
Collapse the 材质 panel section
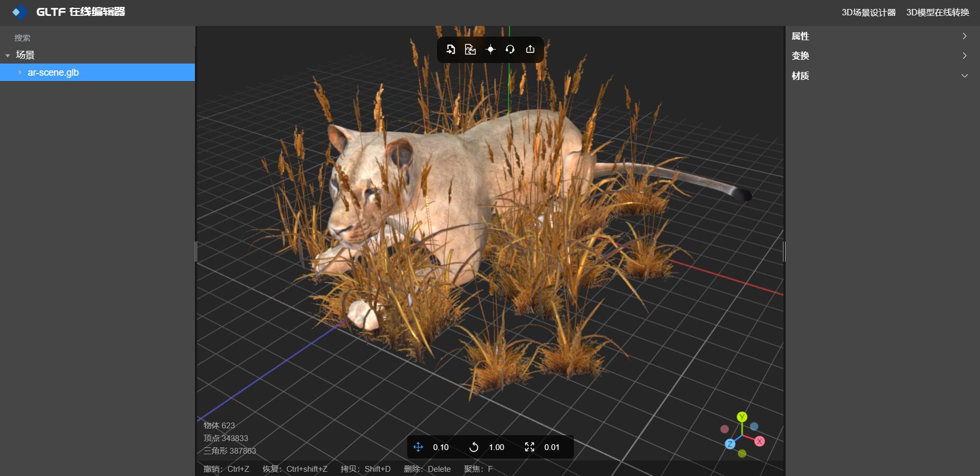[x=965, y=76]
